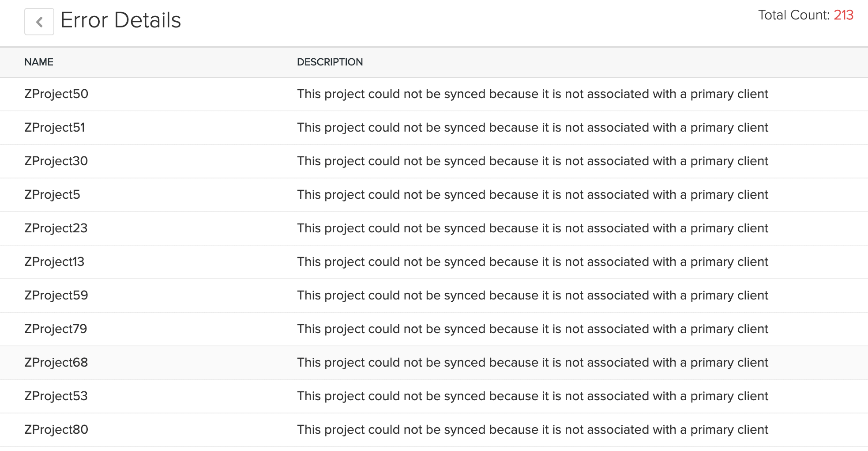Click the error description for ZProject68

(532, 363)
